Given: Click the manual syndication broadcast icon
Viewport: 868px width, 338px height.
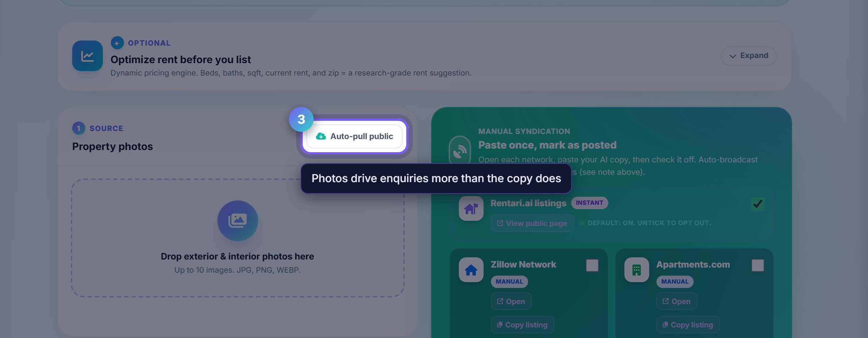Looking at the screenshot, I should coord(460,152).
